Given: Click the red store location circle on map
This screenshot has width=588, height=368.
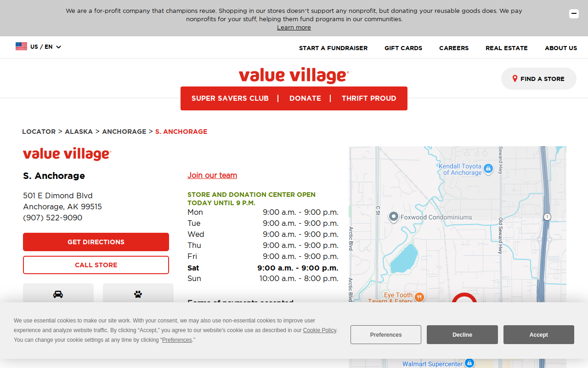Looking at the screenshot, I should point(464,298).
